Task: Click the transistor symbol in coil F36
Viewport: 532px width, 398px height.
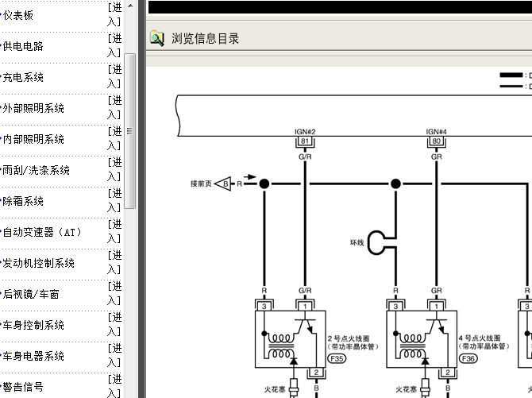Action: point(437,326)
